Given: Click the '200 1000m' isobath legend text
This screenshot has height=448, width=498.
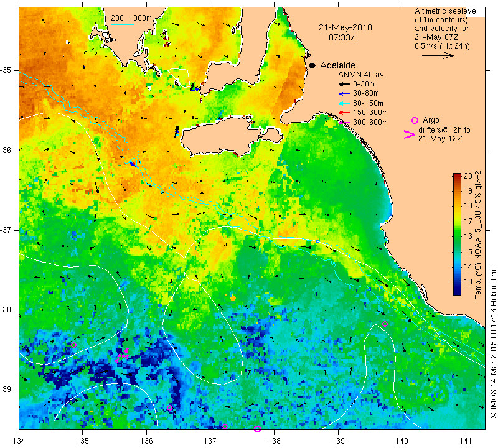Looking at the screenshot, I should tap(131, 18).
